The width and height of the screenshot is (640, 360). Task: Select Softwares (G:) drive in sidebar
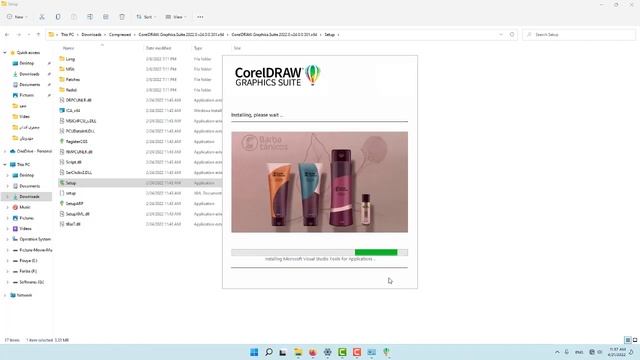point(31,282)
